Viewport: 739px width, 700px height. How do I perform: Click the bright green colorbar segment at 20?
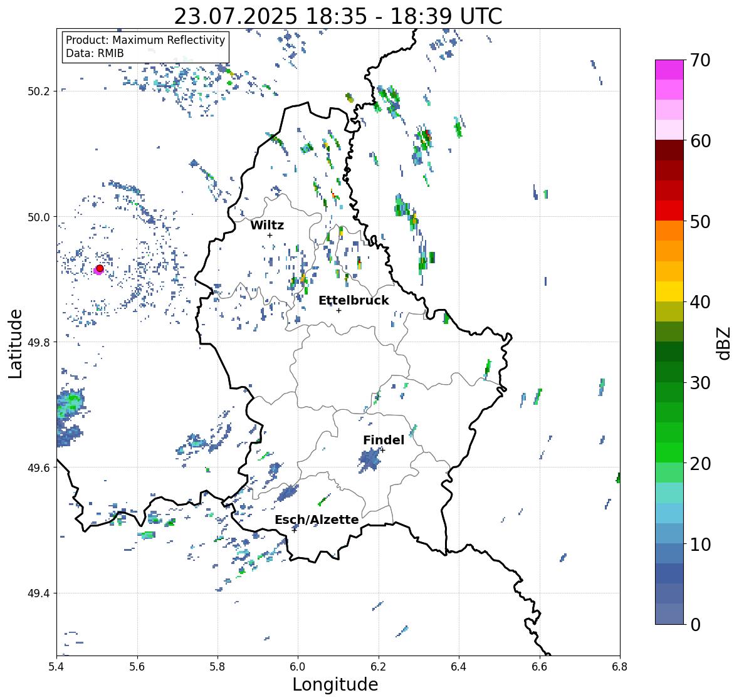click(x=669, y=452)
